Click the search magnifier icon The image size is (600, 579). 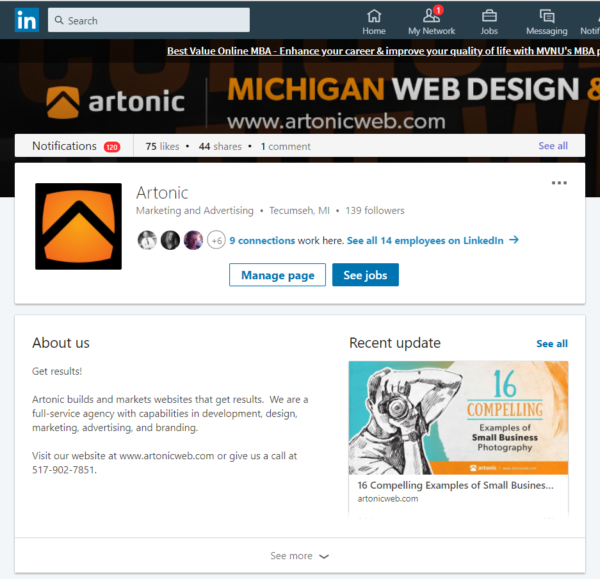(59, 20)
